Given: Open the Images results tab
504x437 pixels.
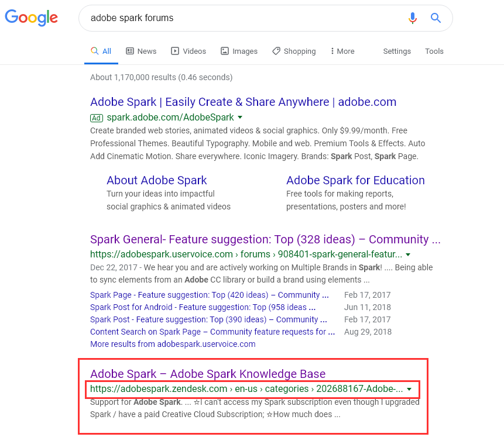Looking at the screenshot, I should [239, 51].
